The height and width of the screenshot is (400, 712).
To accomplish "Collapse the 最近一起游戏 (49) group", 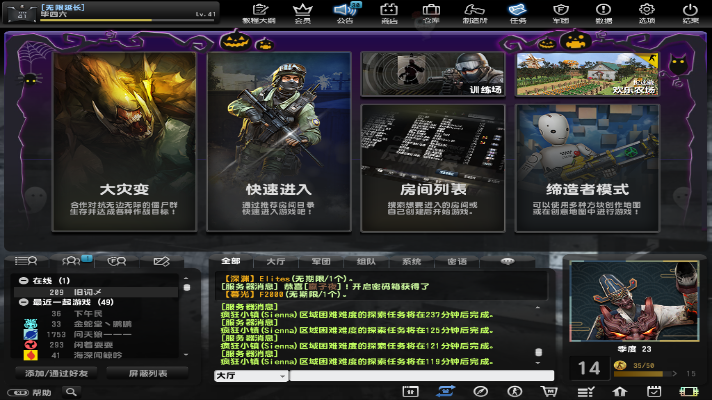I will [x=23, y=301].
